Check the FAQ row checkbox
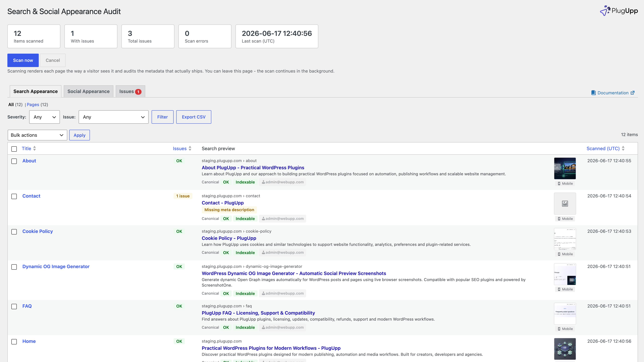The image size is (644, 362). (14, 307)
